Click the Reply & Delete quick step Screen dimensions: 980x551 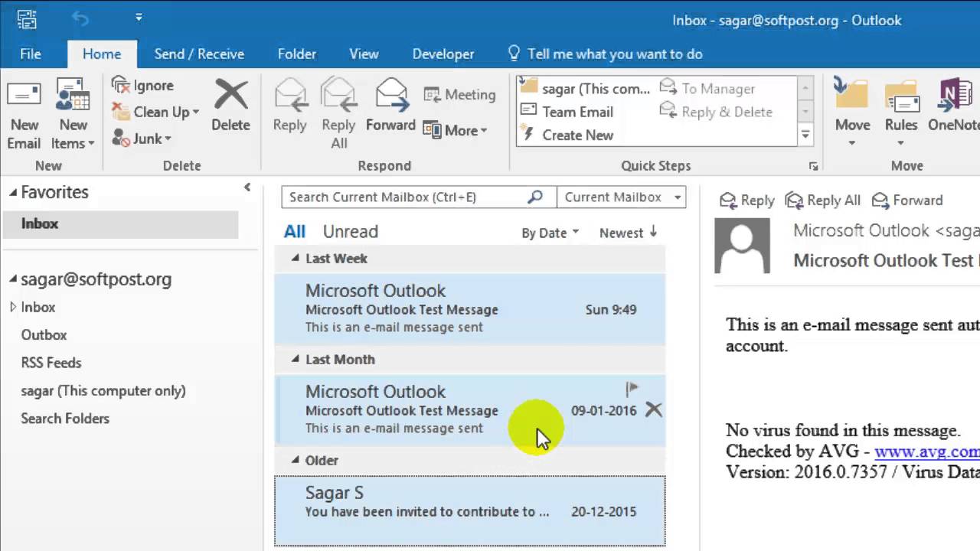(x=716, y=112)
